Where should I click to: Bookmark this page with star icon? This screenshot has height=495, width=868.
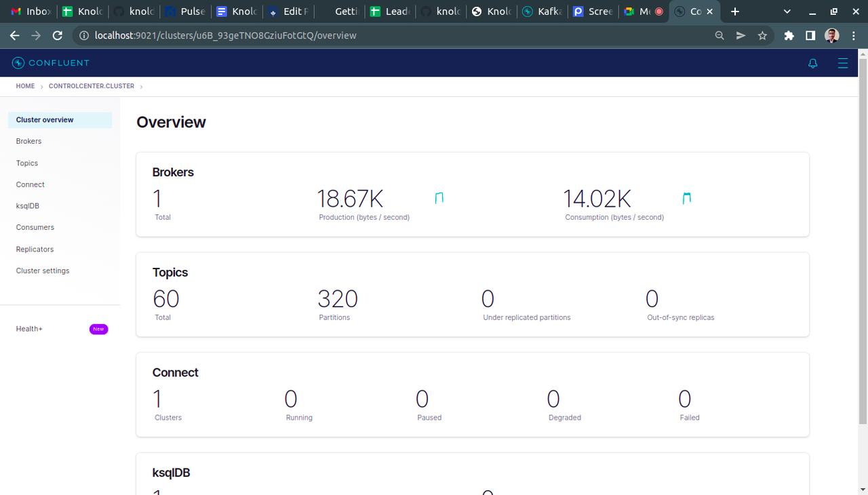click(x=762, y=35)
